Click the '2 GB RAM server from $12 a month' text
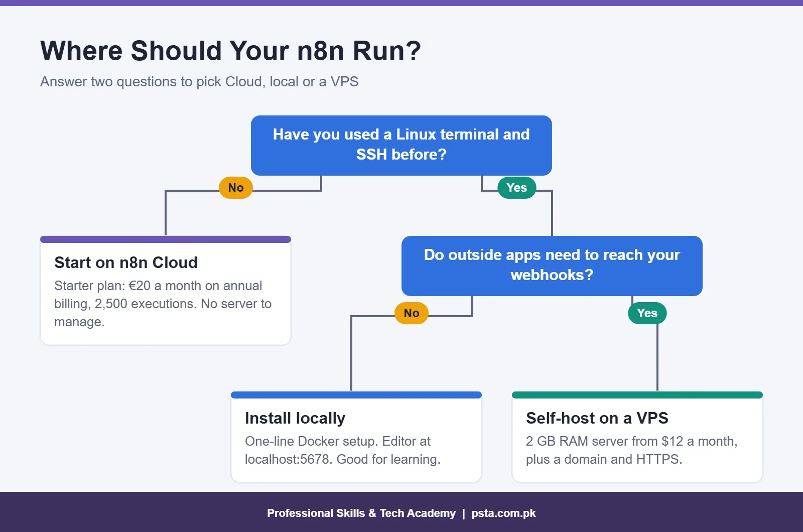The height and width of the screenshot is (532, 803). (x=631, y=450)
